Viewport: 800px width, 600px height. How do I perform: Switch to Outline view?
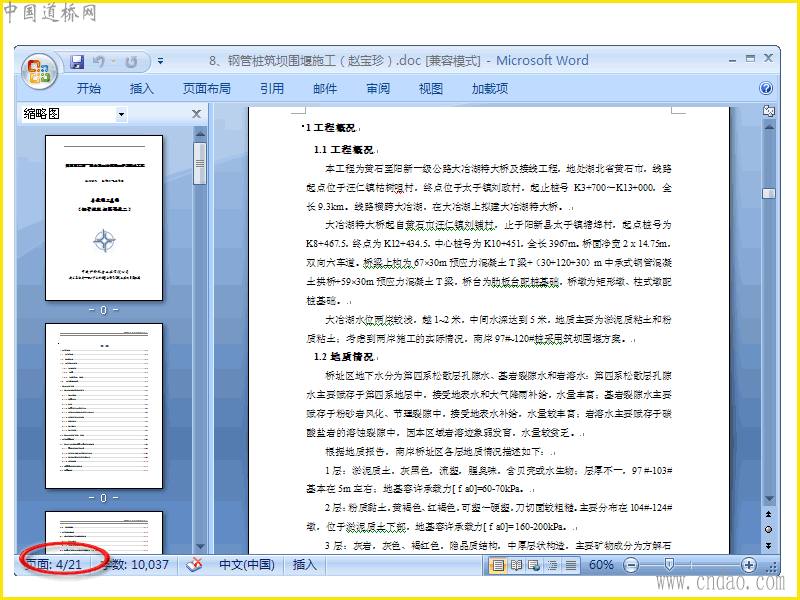553,565
